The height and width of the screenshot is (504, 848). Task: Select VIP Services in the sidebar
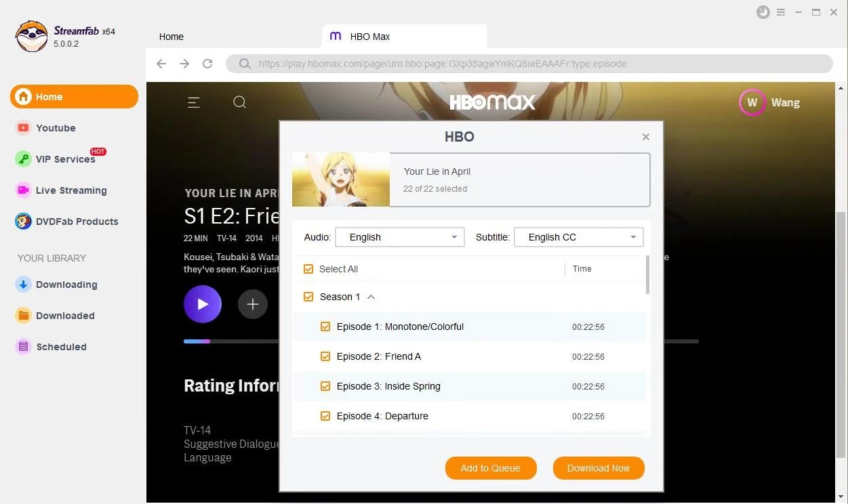pyautogui.click(x=64, y=159)
